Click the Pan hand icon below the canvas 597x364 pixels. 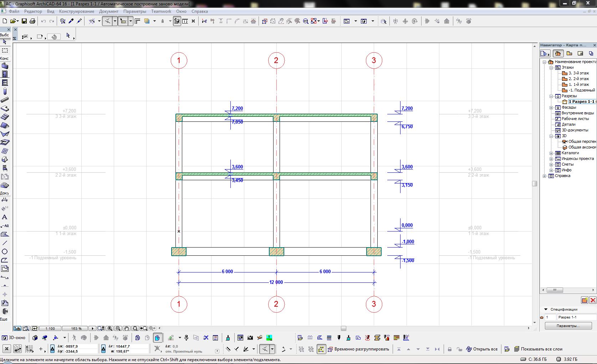[x=126, y=328]
